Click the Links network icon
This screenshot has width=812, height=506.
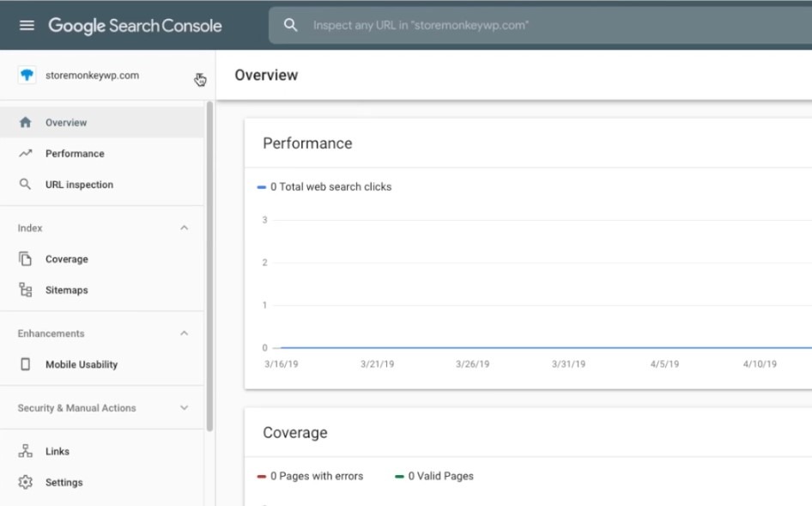click(26, 451)
